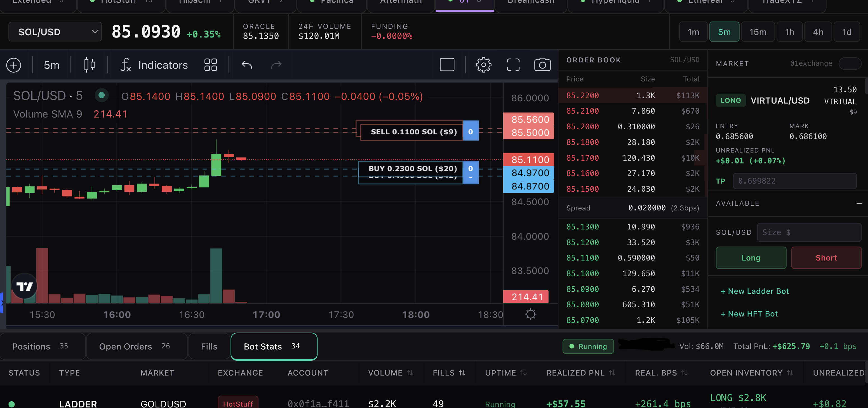Add a compare symbol with the plus icon

coord(14,65)
